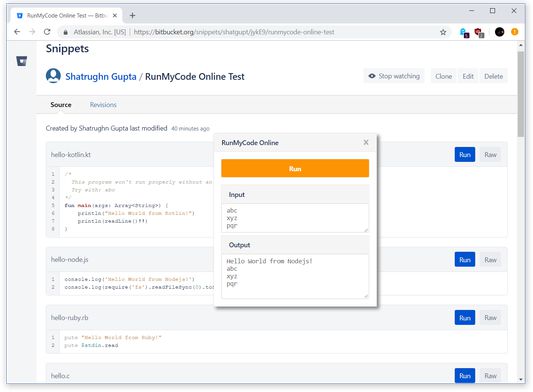Click the Input section label
Viewport: 533px width, 392px height.
pyautogui.click(x=237, y=195)
